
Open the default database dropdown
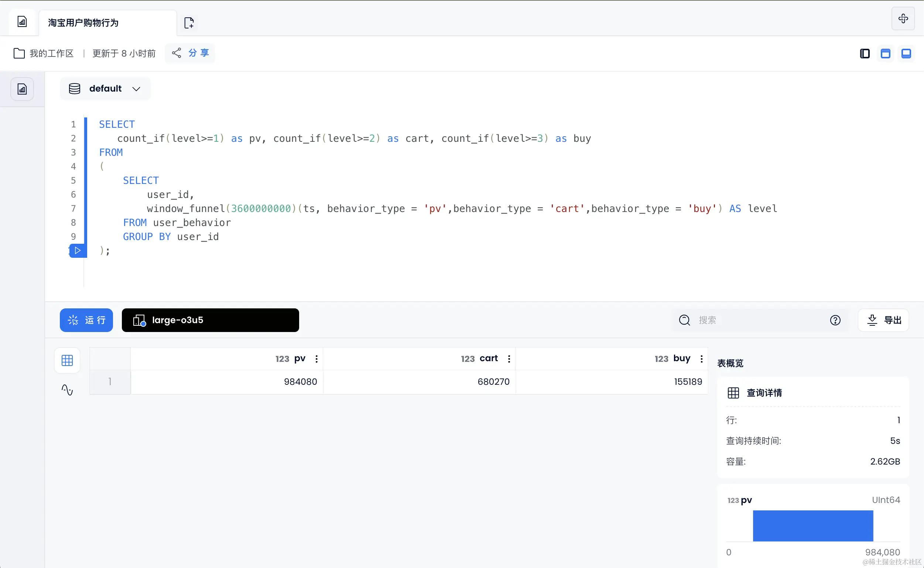(105, 89)
